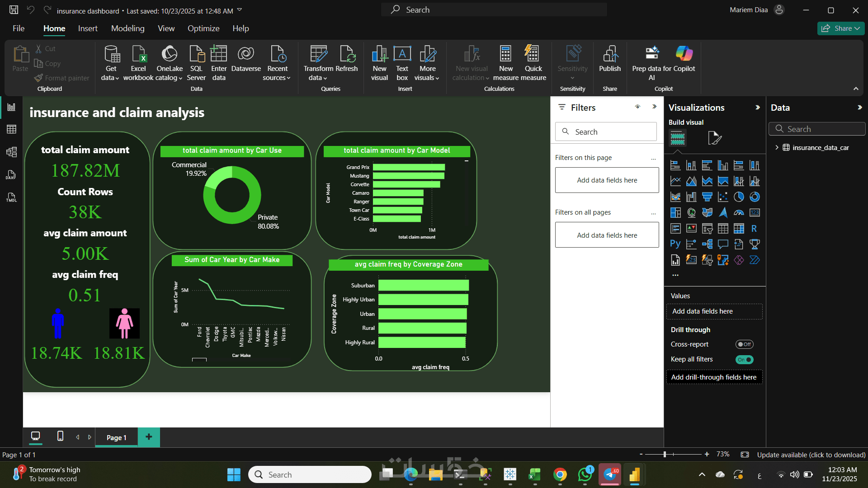The width and height of the screenshot is (868, 488).
Task: Click the eye icon in Filters pane
Action: pos(637,107)
